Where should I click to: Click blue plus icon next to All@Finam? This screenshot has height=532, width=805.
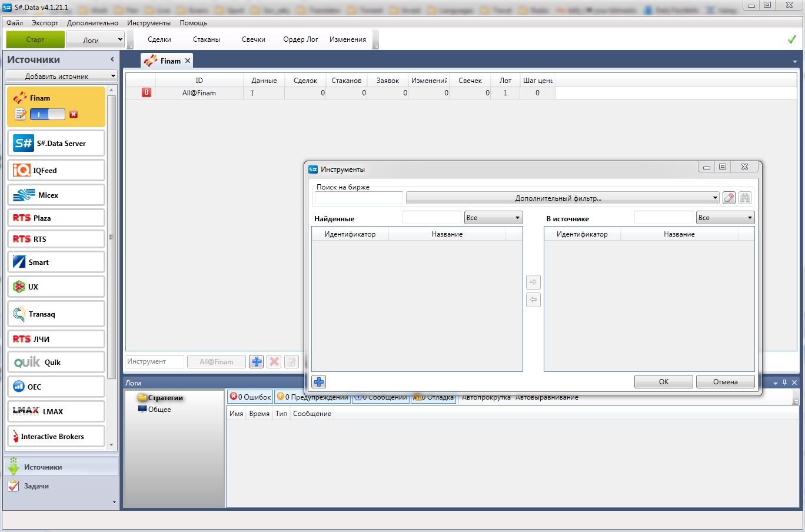256,361
